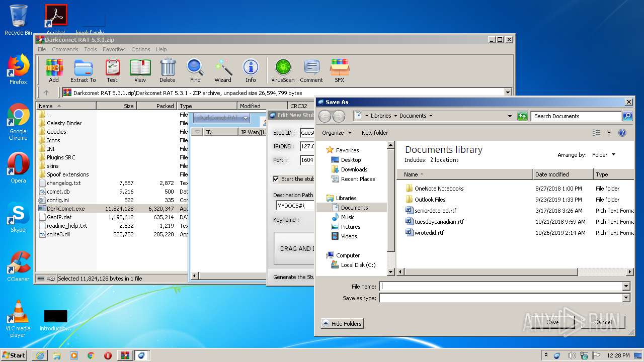The width and height of the screenshot is (644, 362).
Task: Click the WinRAR taskbar button
Action: (x=125, y=355)
